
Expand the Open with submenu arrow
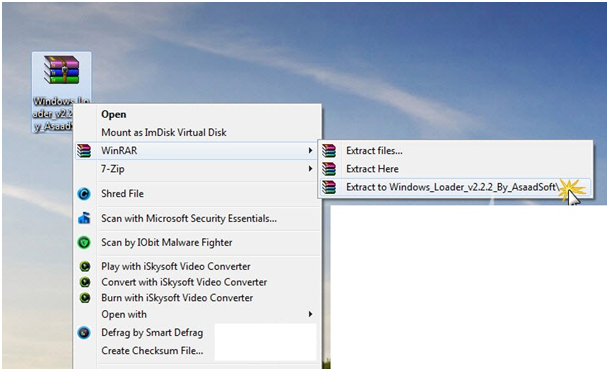coord(310,314)
